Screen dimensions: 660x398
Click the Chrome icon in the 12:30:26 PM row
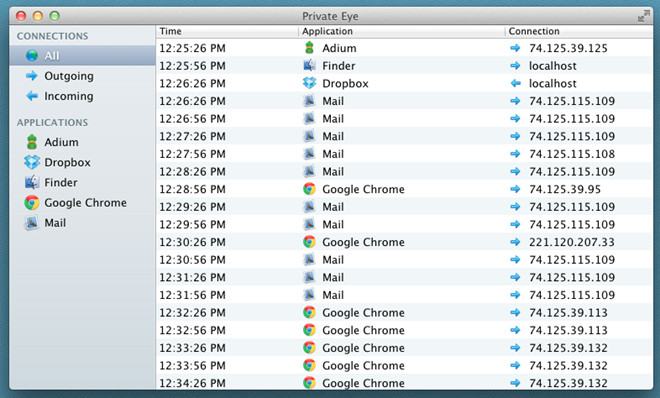309,242
